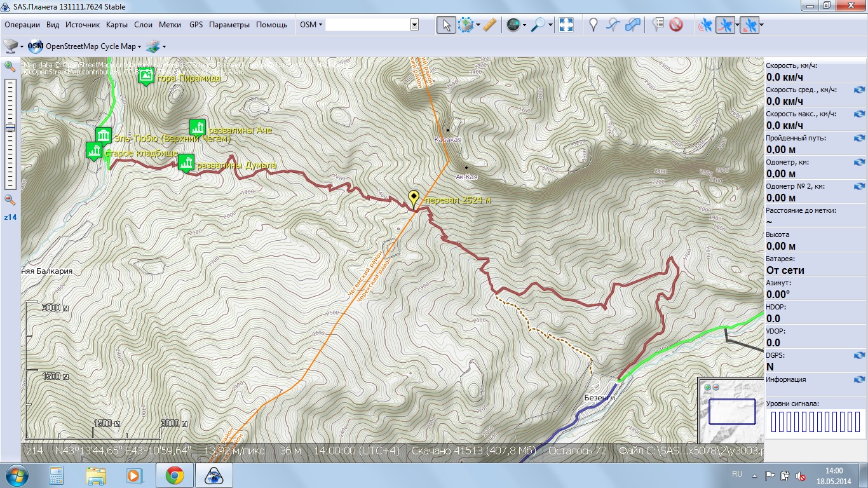Click the развалины Думала green marker
868x488 pixels.
click(186, 163)
